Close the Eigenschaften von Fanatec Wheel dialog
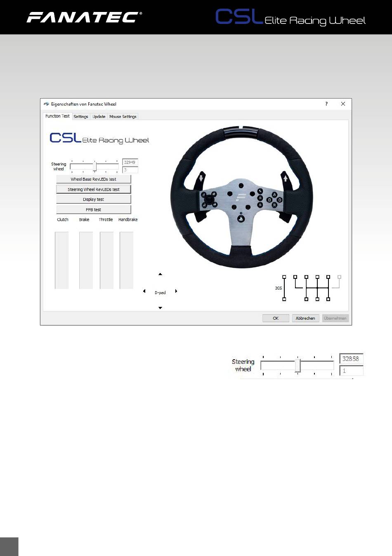392x556 pixels. pos(343,104)
